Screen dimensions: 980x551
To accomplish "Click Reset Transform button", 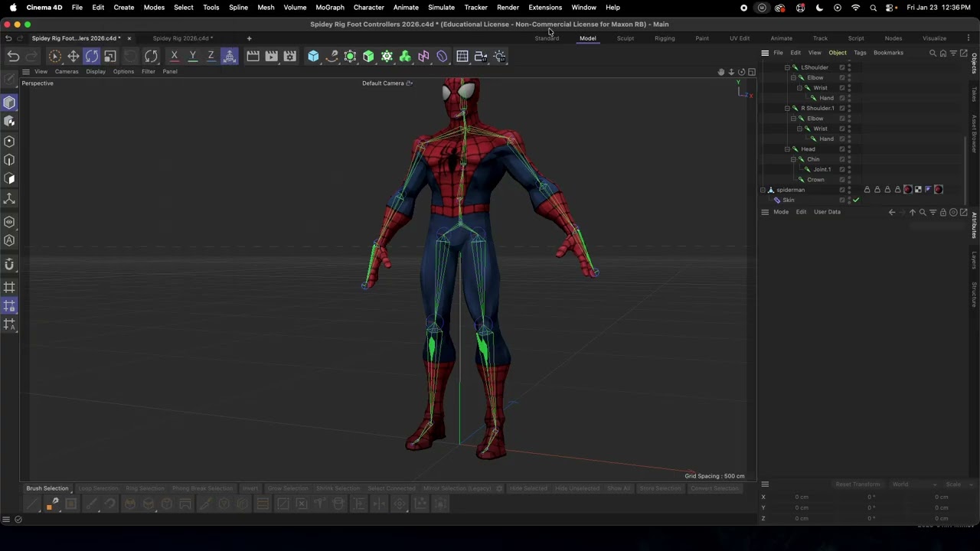I will pos(857,484).
